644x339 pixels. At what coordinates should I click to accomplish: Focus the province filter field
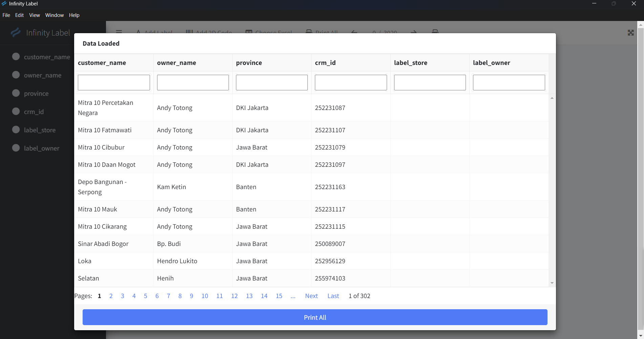[x=272, y=83]
